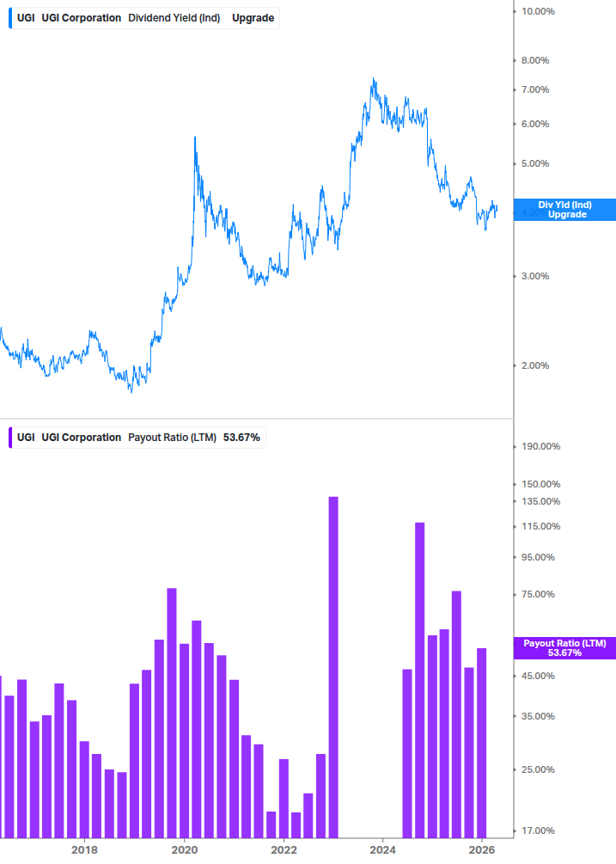The height and width of the screenshot is (864, 616).
Task: Select the 2024 year label
Action: tap(384, 849)
